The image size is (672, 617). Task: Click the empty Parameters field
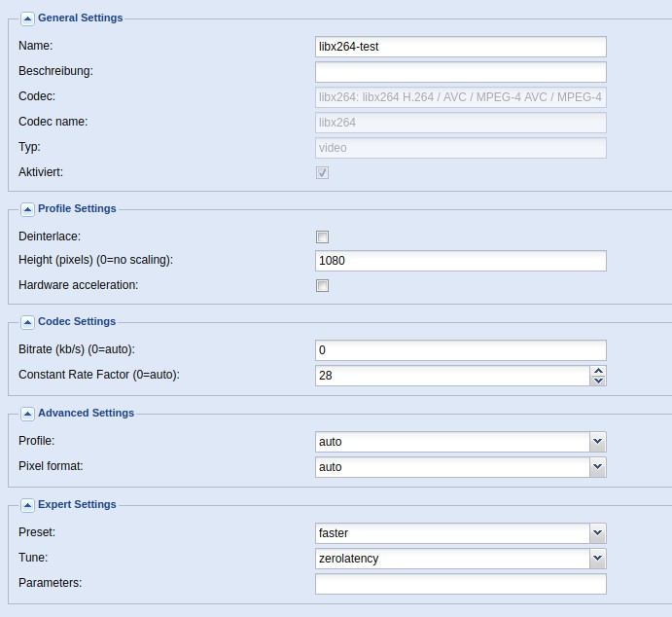point(461,584)
